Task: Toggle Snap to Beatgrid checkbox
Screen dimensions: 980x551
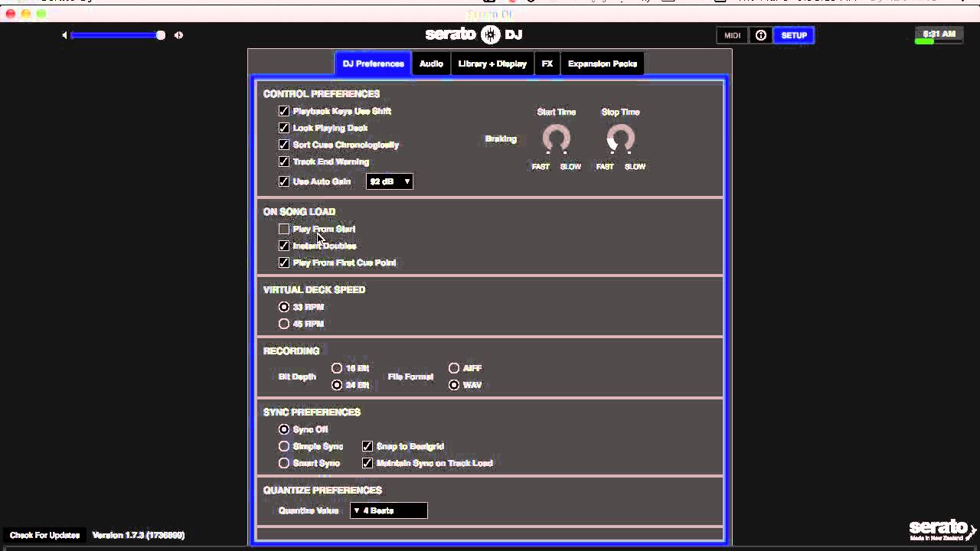Action: click(367, 447)
